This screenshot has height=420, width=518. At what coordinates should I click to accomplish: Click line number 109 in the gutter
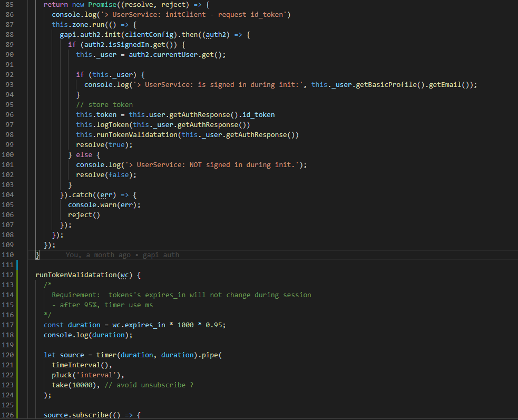pyautogui.click(x=7, y=245)
